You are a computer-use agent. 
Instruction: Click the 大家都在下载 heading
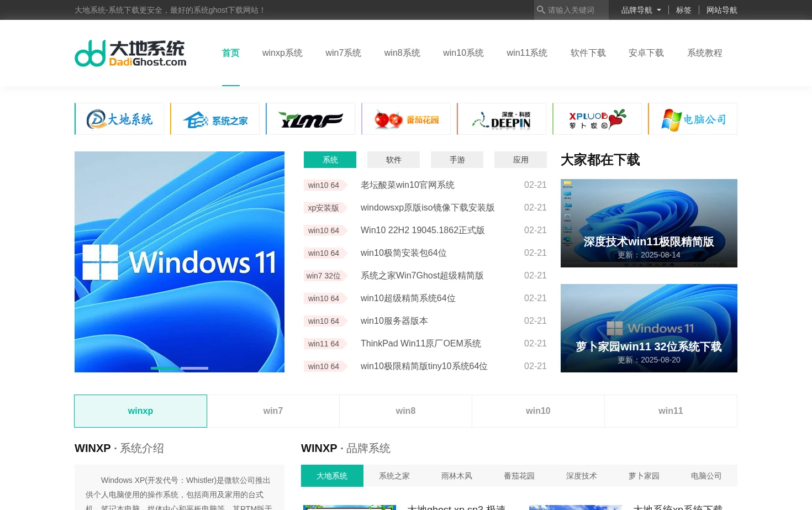tap(600, 160)
